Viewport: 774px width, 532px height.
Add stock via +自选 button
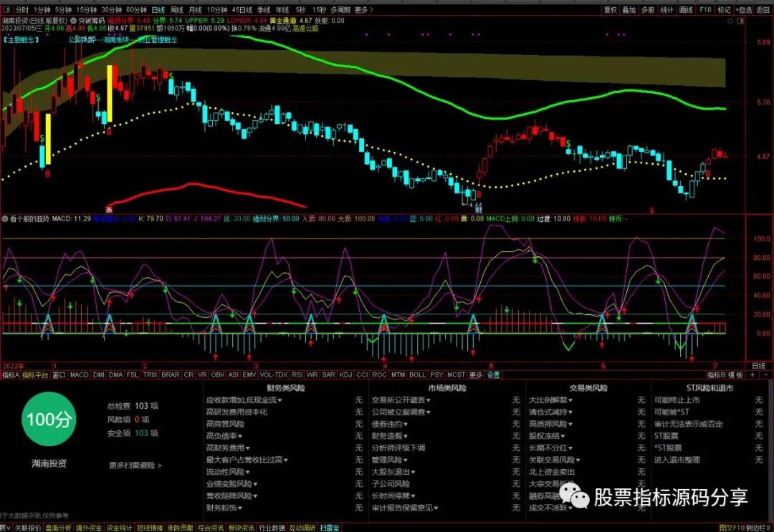(744, 10)
